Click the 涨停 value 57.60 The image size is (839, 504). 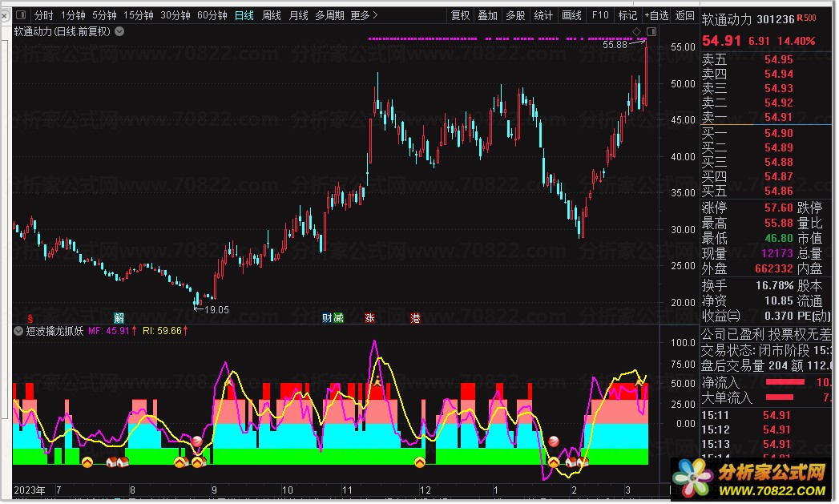pos(779,208)
